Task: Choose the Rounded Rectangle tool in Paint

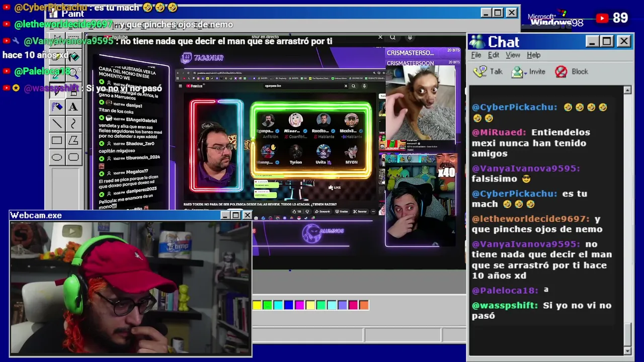Action: click(x=73, y=157)
